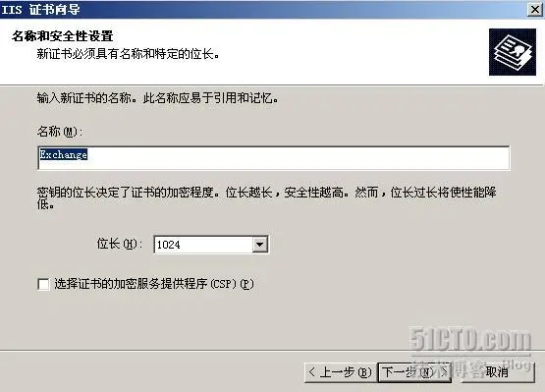The width and height of the screenshot is (545, 392).
Task: Cancel the wizard with 取消 button
Action: [x=497, y=372]
